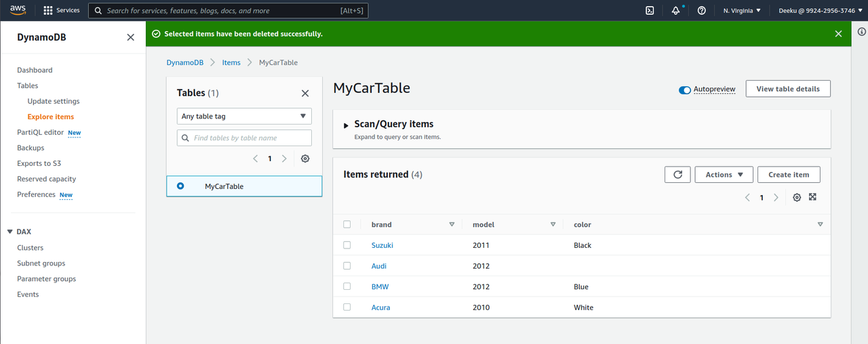Check the Acura row checkbox

(347, 307)
